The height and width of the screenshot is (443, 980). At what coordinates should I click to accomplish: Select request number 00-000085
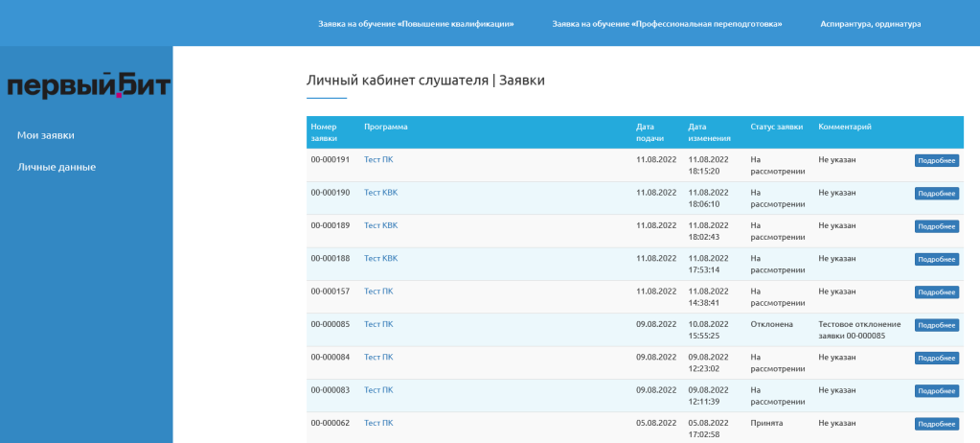tap(330, 324)
